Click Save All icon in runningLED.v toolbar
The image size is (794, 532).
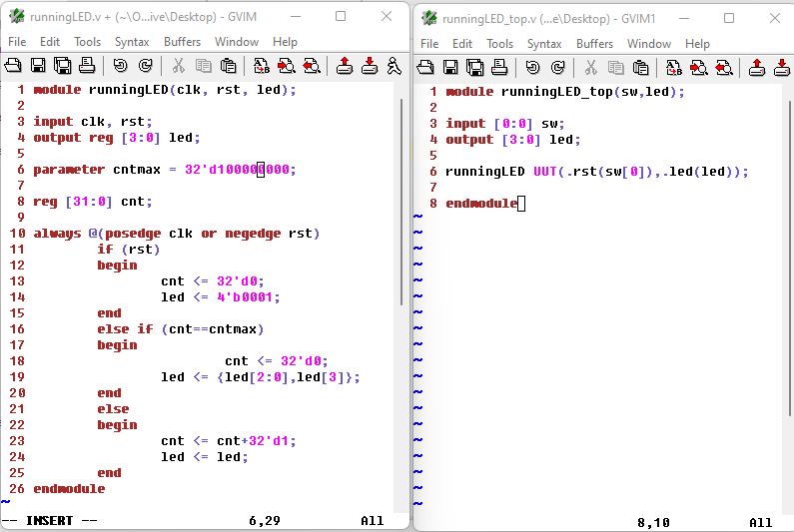(x=62, y=66)
